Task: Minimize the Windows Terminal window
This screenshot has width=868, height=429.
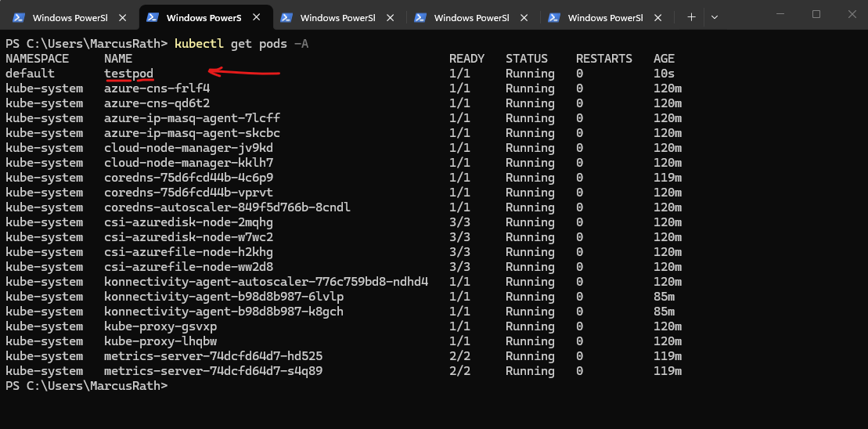Action: [780, 14]
